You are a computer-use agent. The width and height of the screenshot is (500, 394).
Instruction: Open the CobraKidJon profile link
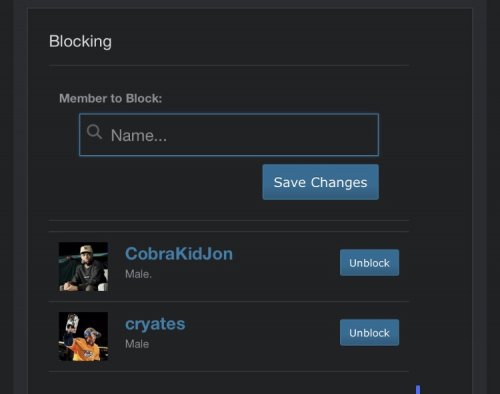[x=179, y=254]
